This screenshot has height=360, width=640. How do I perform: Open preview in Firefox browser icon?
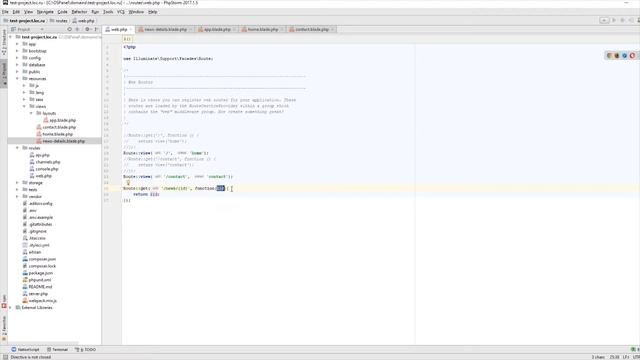point(617,56)
